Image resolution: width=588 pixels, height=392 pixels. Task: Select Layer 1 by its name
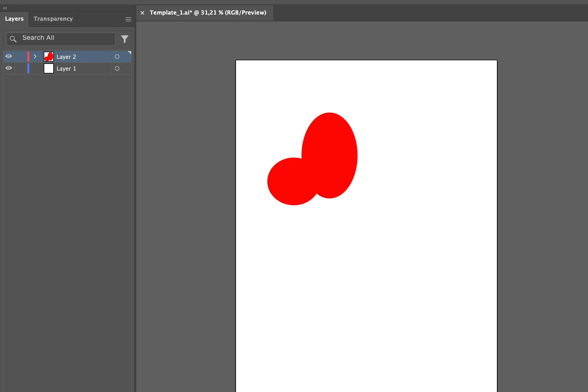coord(66,69)
